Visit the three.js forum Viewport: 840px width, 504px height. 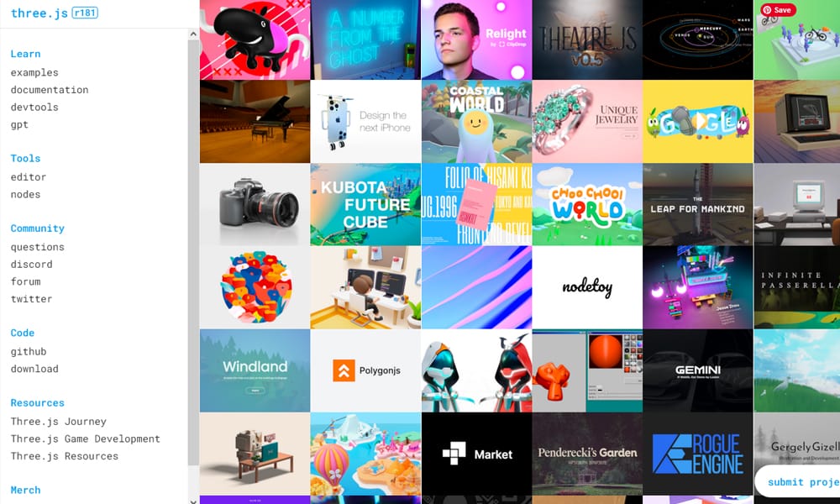click(25, 281)
